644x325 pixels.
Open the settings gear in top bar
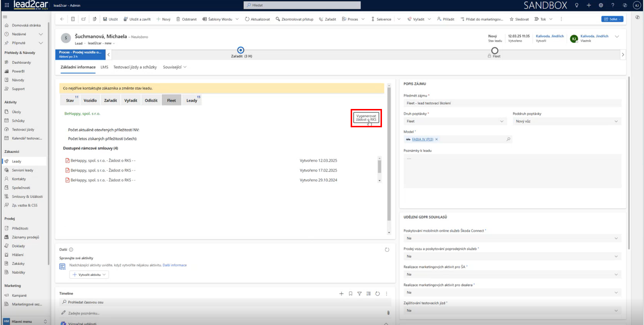[x=601, y=5]
